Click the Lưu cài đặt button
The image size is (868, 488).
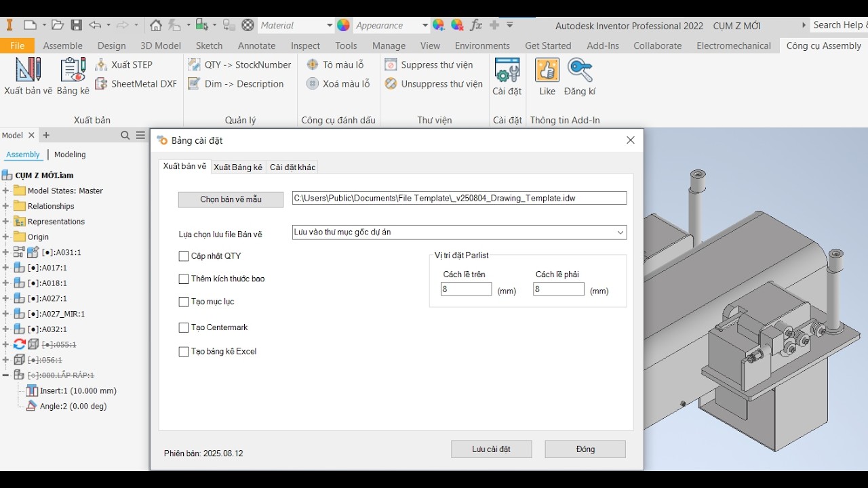point(492,449)
